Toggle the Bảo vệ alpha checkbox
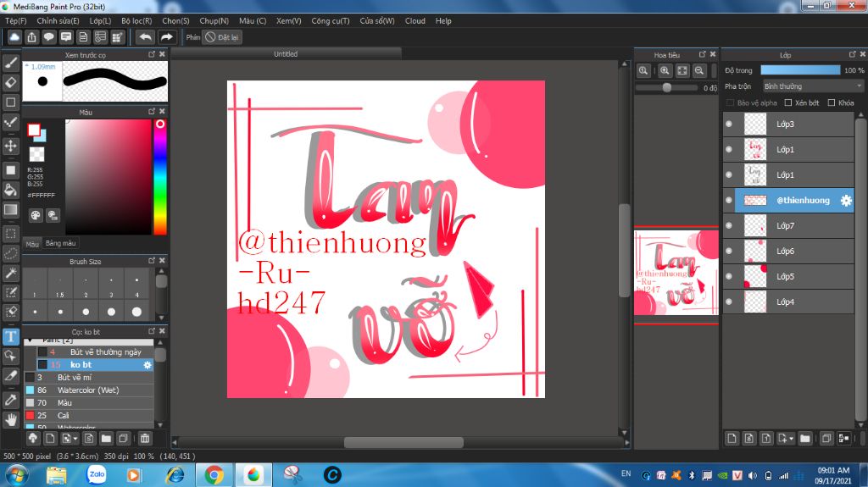 [x=730, y=103]
